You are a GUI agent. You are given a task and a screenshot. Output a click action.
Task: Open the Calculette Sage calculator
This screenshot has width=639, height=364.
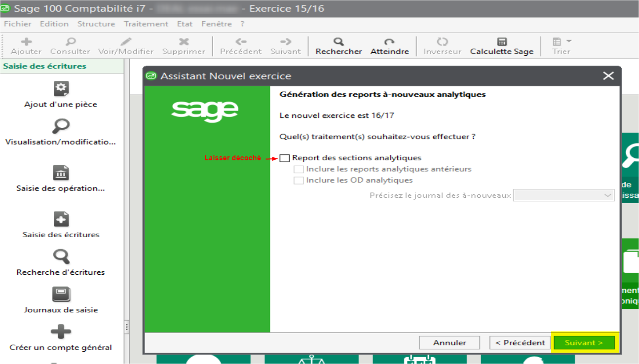point(501,42)
